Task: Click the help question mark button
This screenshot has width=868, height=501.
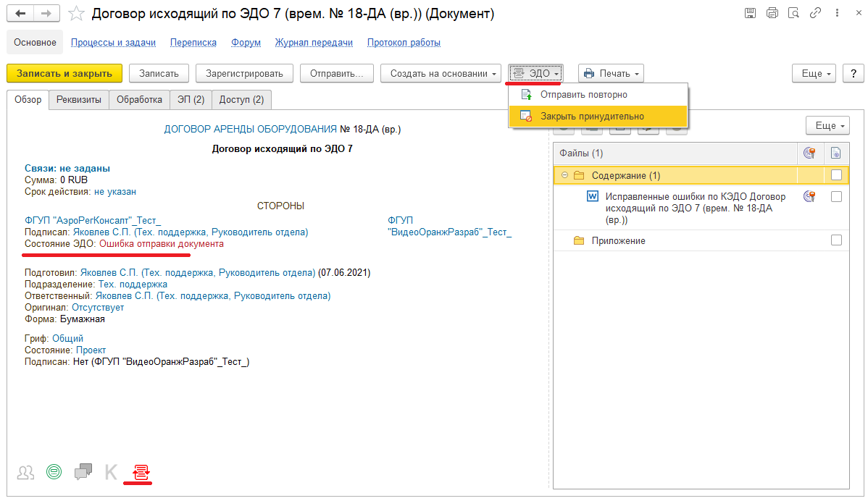Action: click(x=854, y=73)
